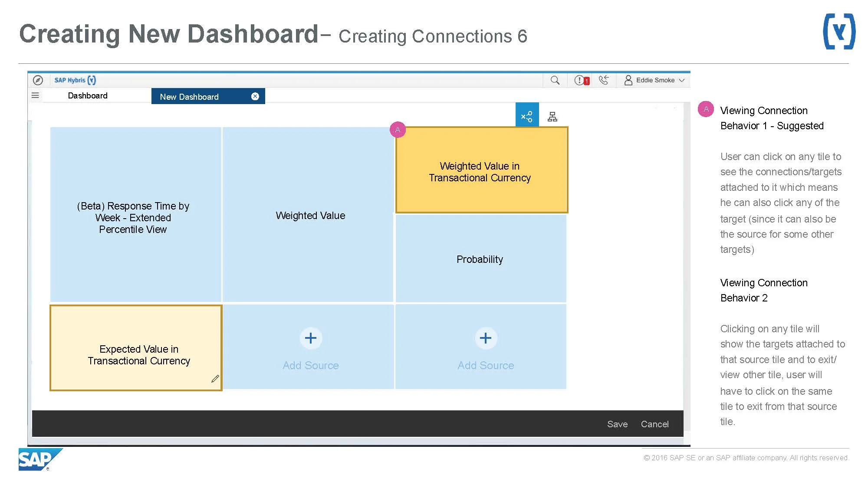Click the incoming call phone icon
Viewport: 868px width, 488px height.
[604, 80]
